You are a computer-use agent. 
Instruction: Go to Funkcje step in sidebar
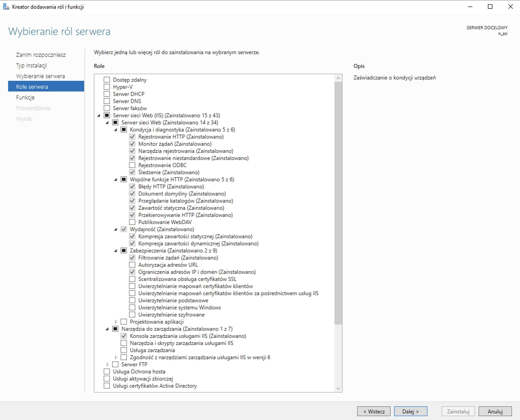(x=25, y=97)
